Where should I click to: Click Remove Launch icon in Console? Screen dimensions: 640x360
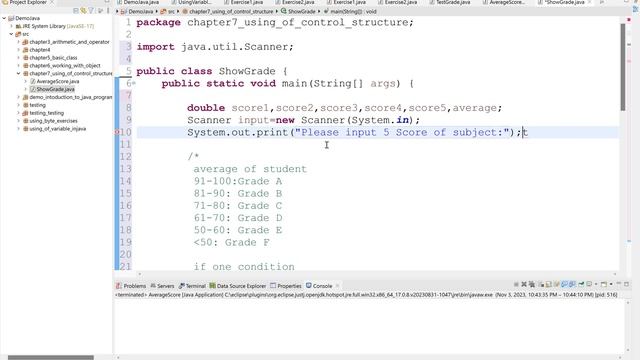(x=524, y=284)
